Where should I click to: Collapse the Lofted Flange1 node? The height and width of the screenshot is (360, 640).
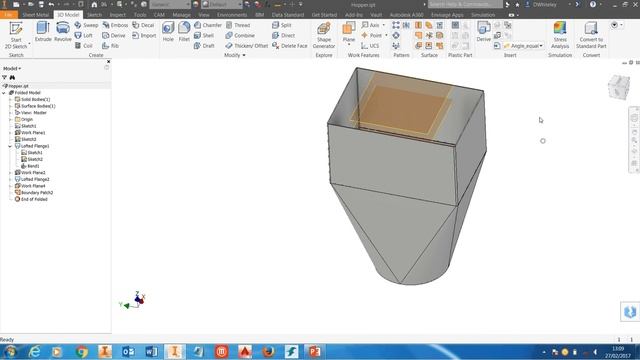pyautogui.click(x=10, y=146)
